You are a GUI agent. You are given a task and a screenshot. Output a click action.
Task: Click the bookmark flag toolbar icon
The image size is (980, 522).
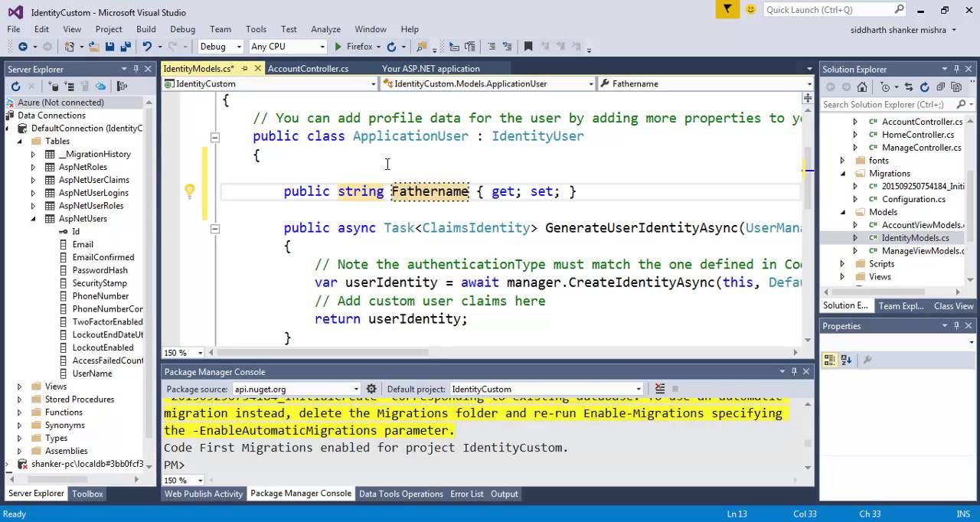528,47
